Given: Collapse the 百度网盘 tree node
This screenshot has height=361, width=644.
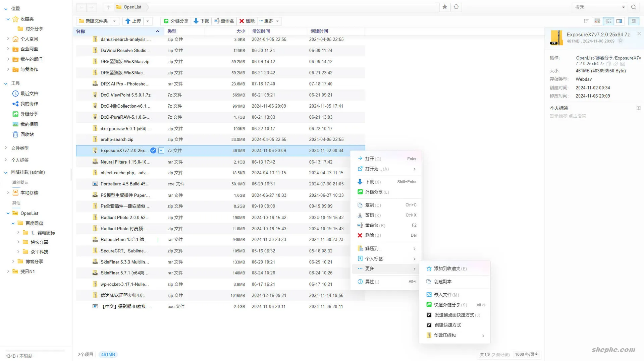Looking at the screenshot, I should coord(13,223).
